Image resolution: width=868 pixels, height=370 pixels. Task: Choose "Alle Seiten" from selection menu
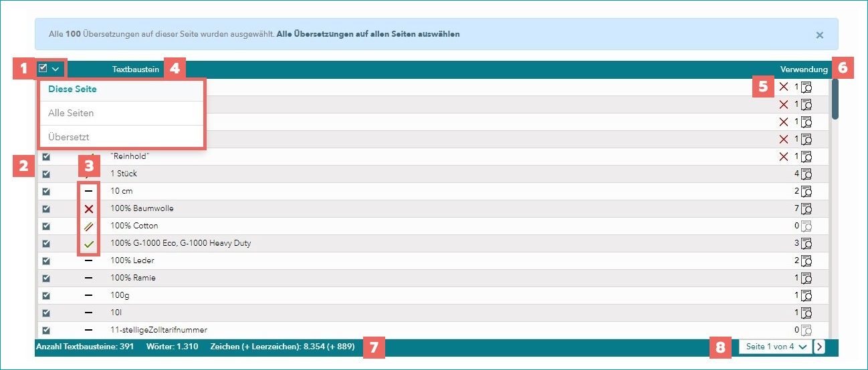tap(121, 114)
